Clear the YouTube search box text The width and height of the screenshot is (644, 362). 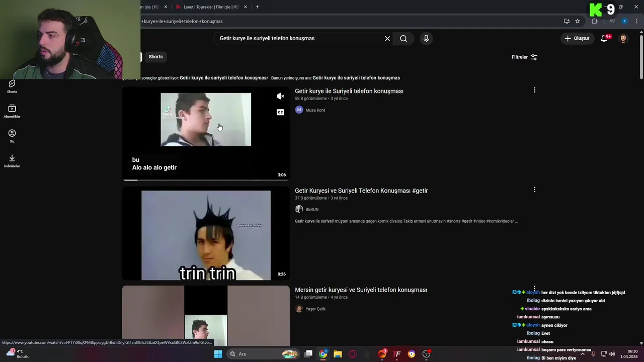pos(387,38)
